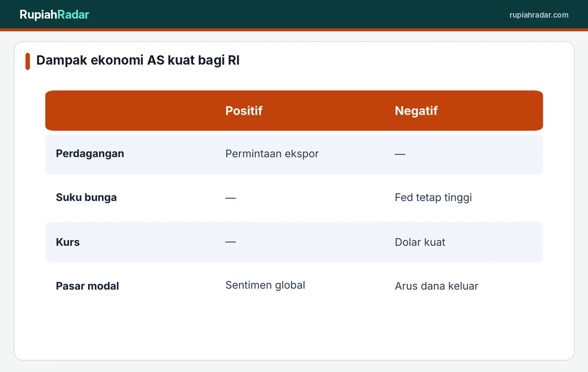Click the dash in Kurs's Positif cell
The image size is (588, 372).
230,242
